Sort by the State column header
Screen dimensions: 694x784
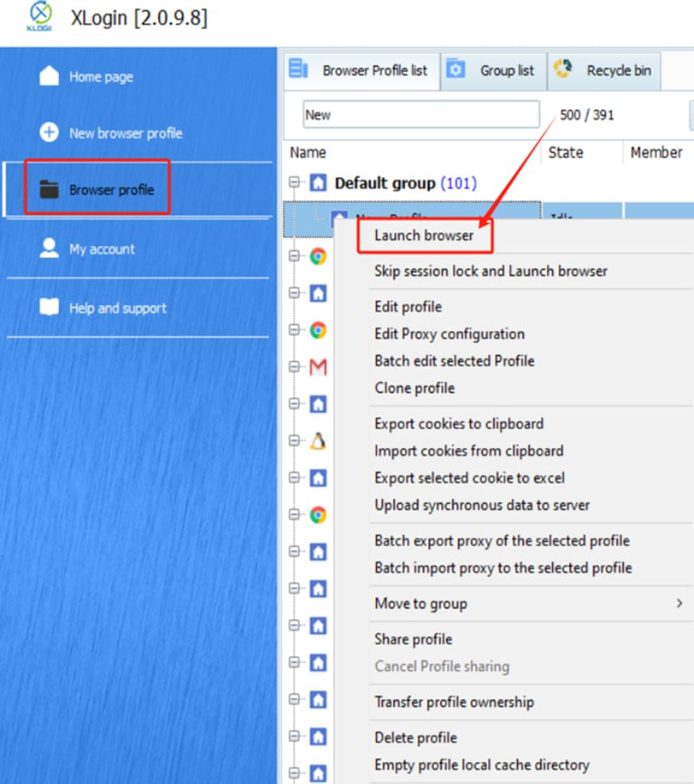[x=566, y=153]
